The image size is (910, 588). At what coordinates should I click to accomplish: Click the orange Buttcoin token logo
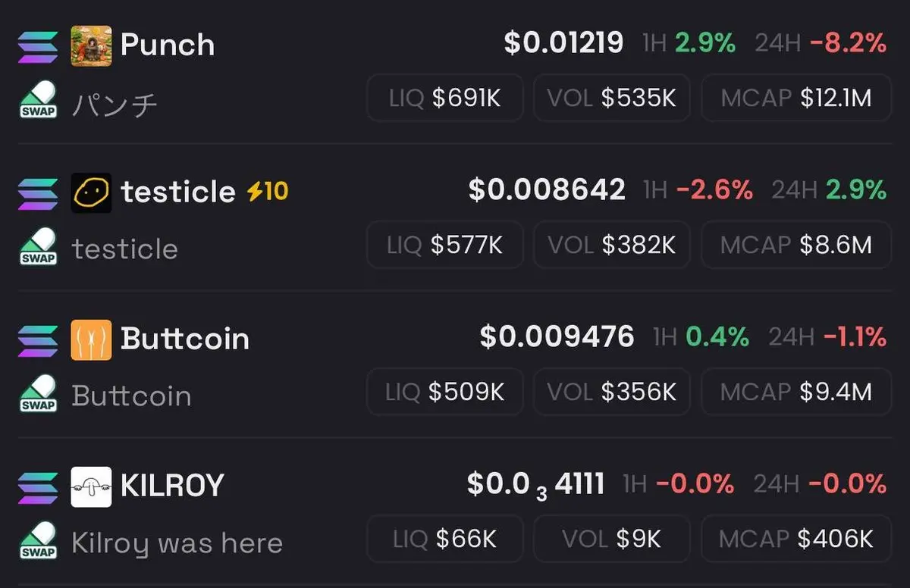coord(91,339)
